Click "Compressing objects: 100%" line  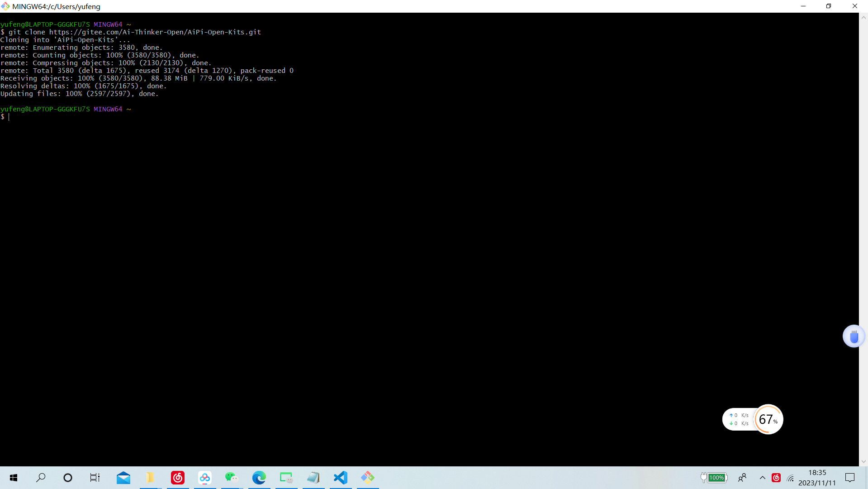coord(106,63)
